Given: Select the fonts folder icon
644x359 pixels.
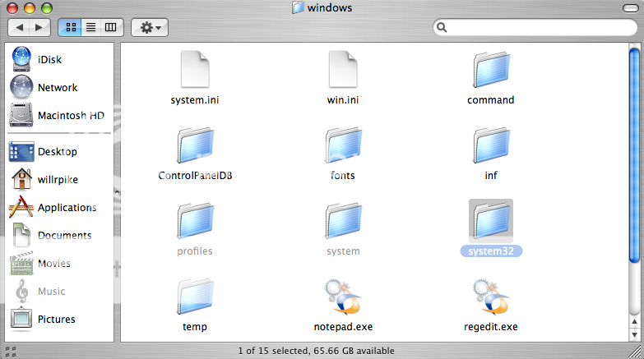Looking at the screenshot, I should coord(343,145).
